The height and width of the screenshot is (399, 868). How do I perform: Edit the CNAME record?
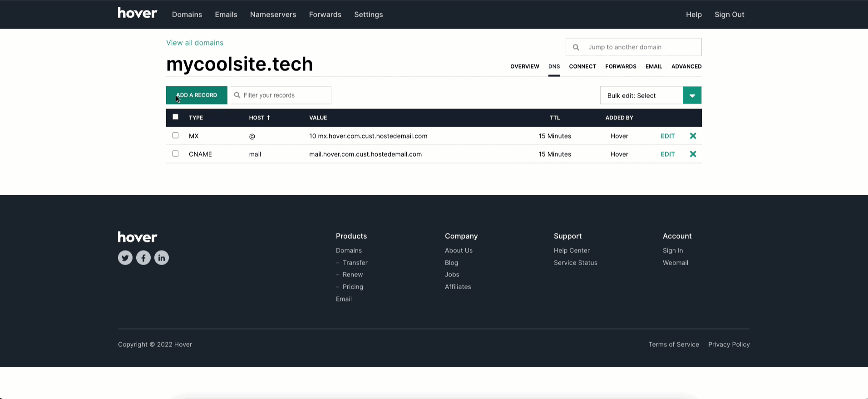click(667, 154)
